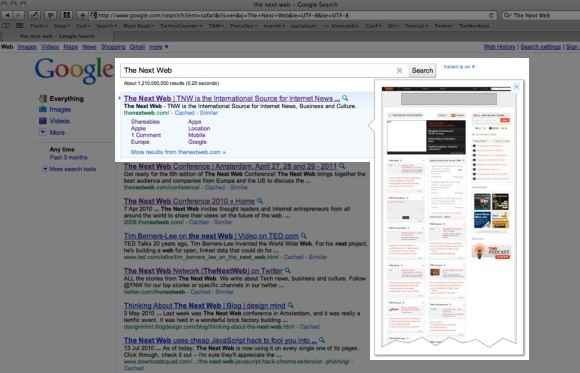Viewport: 580px width, 373px height.
Task: Open the Apple sitelink
Action: tap(138, 128)
